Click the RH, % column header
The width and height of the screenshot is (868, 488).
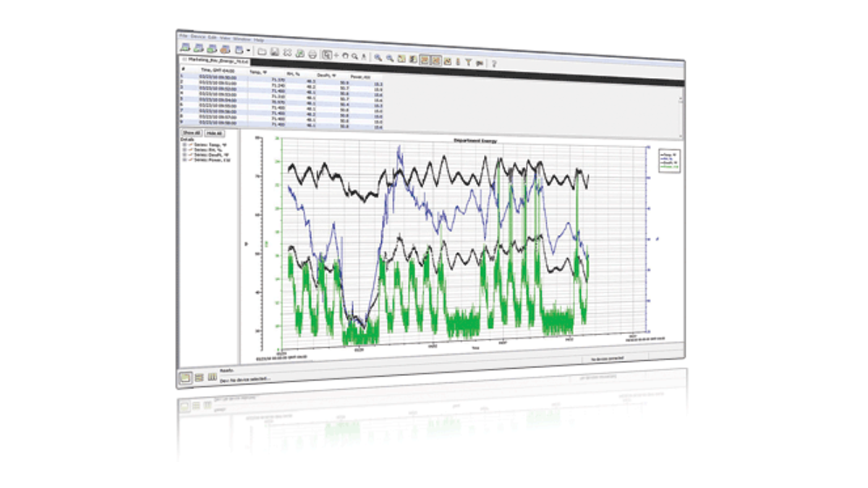(x=293, y=73)
